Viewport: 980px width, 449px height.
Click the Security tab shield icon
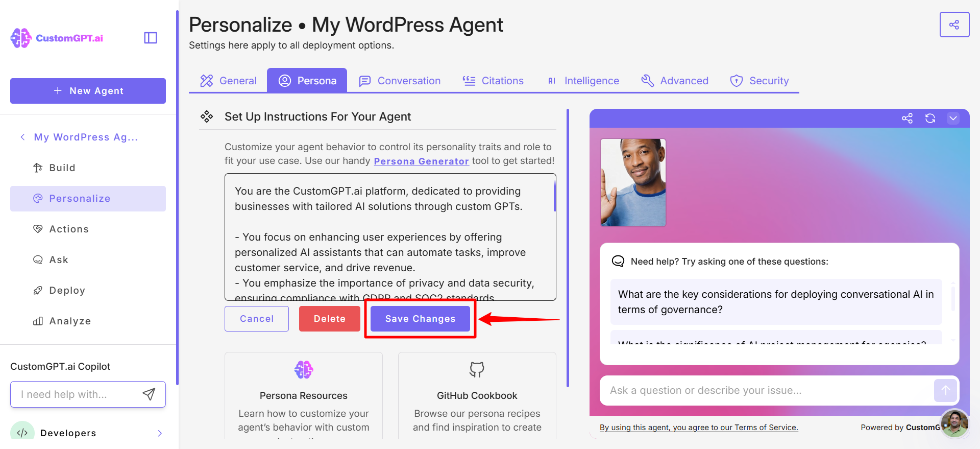(737, 81)
